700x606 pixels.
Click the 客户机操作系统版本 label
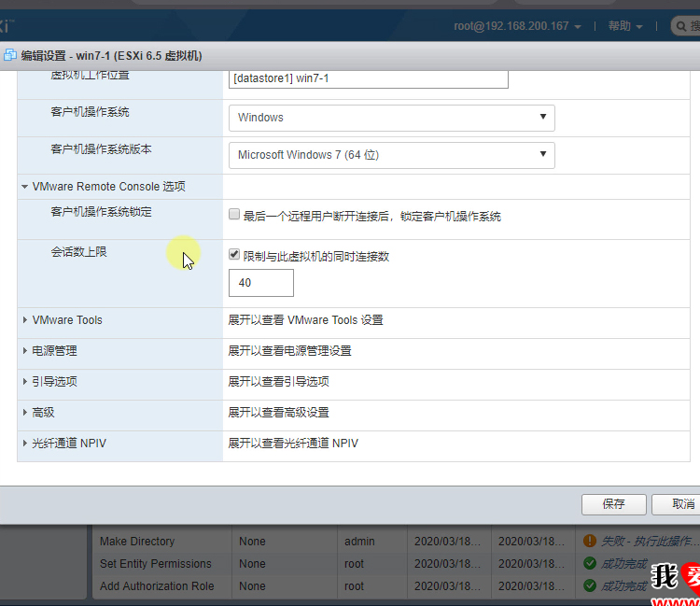pyautogui.click(x=102, y=149)
